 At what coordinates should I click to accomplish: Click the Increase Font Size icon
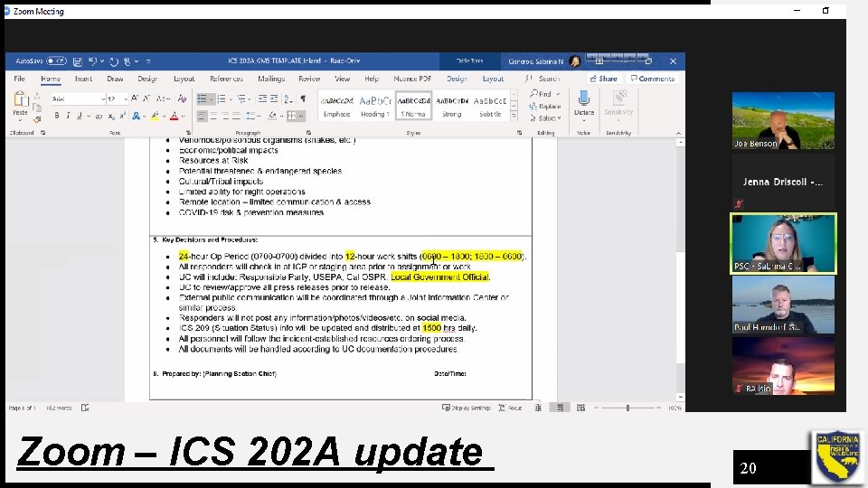[x=135, y=99]
